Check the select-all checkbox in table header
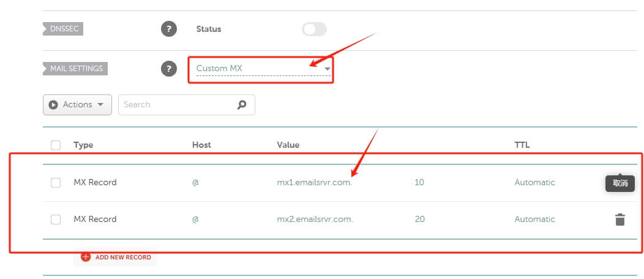Image resolution: width=644 pixels, height=279 pixels. 56,145
